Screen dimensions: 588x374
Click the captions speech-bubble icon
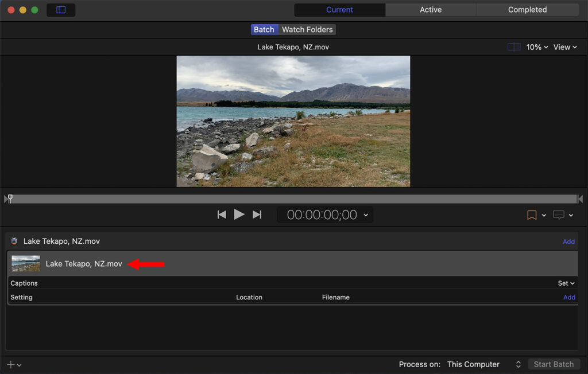[560, 215]
